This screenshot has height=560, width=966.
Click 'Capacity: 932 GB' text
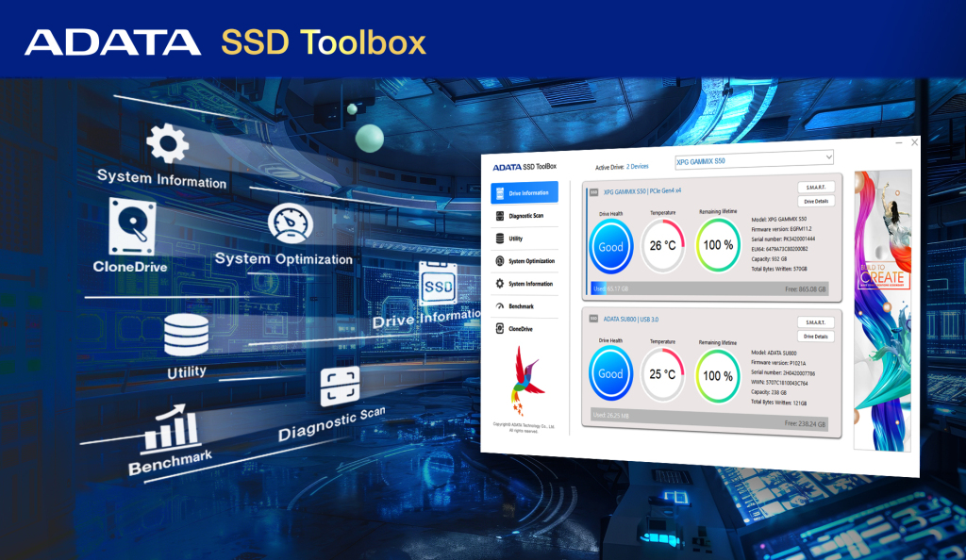click(769, 259)
